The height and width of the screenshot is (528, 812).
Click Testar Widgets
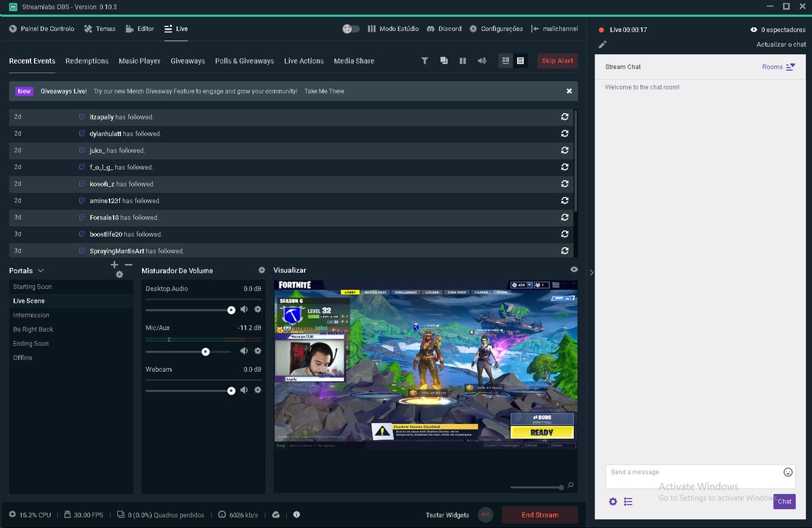point(447,515)
